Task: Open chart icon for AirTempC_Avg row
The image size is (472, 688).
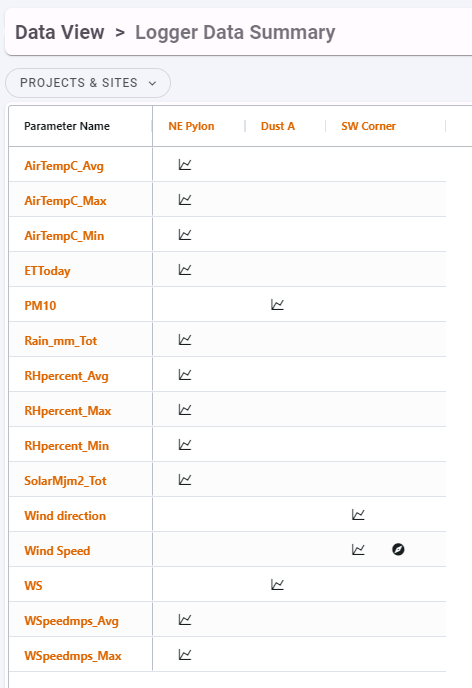Action: pyautogui.click(x=185, y=165)
